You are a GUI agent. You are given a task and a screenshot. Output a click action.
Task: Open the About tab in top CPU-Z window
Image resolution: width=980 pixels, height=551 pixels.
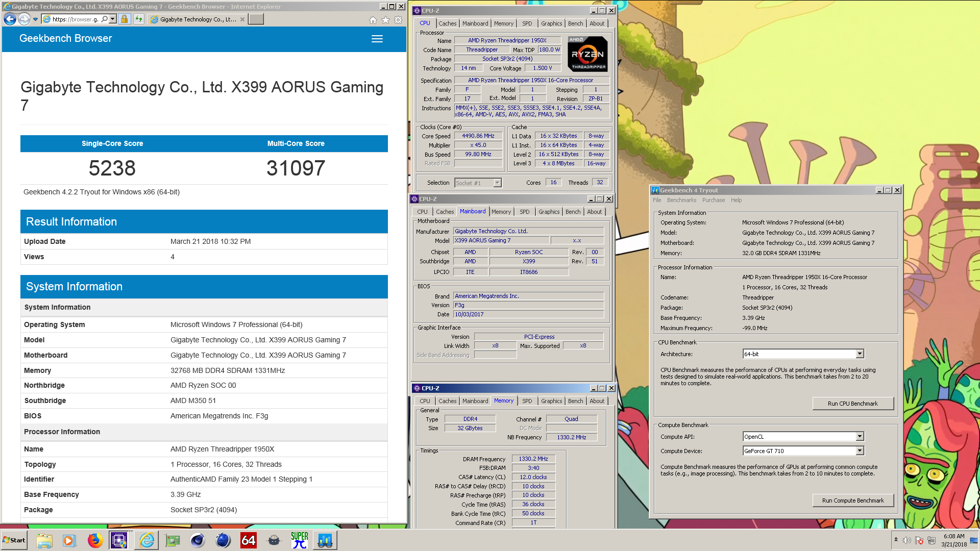tap(597, 23)
